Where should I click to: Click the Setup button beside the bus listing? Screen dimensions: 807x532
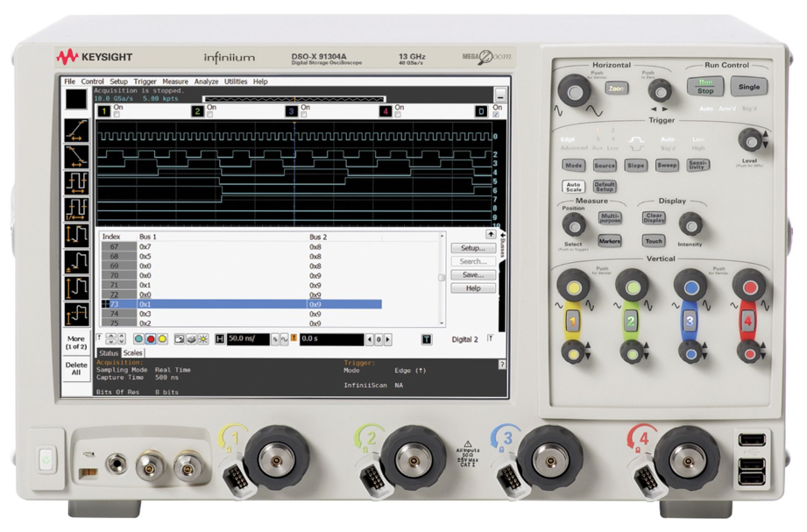(x=473, y=248)
